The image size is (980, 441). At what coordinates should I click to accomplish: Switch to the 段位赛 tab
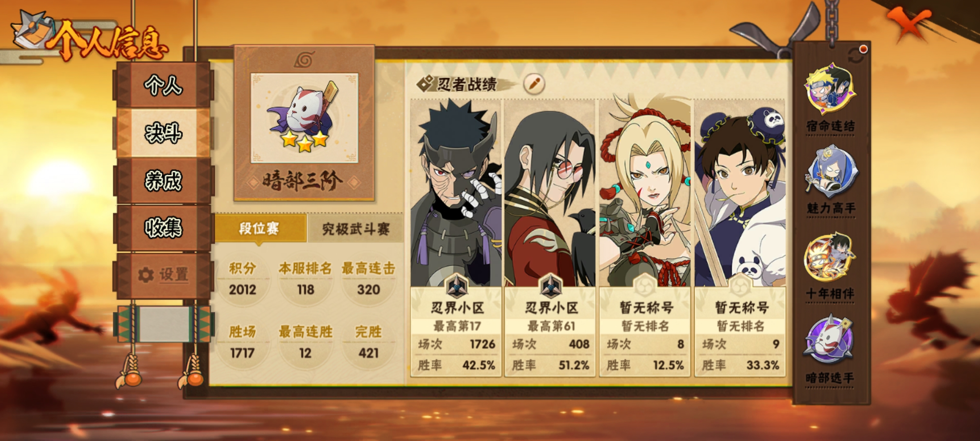click(x=260, y=229)
